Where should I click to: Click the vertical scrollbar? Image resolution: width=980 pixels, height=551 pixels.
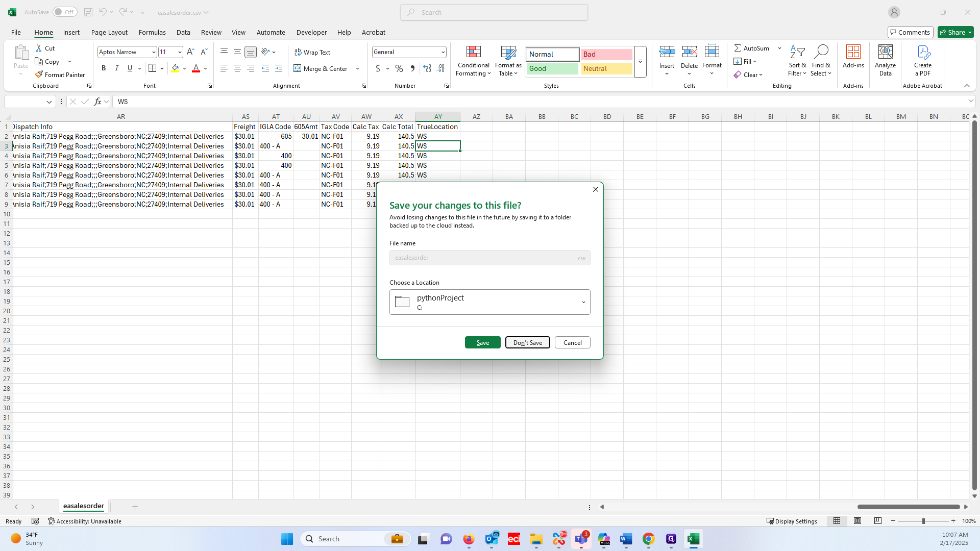[974, 306]
